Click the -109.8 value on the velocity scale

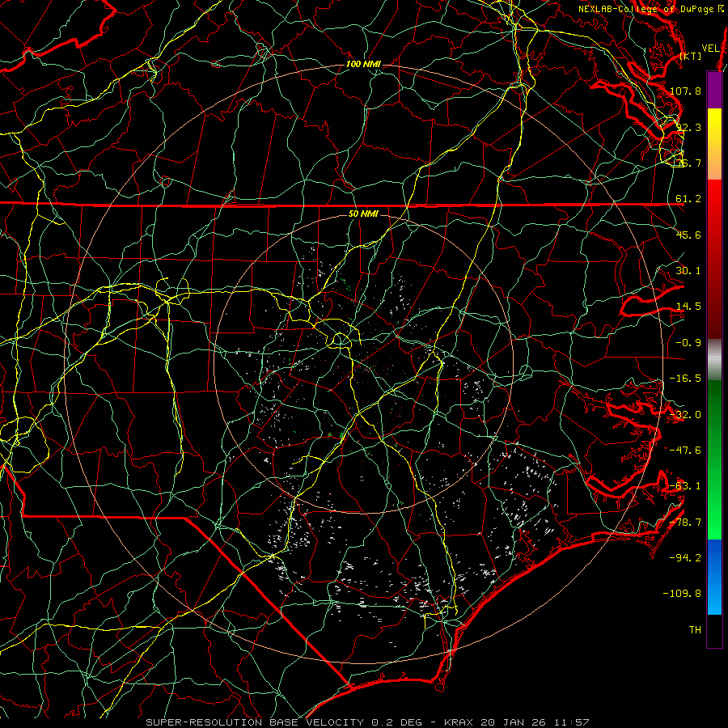pos(683,594)
